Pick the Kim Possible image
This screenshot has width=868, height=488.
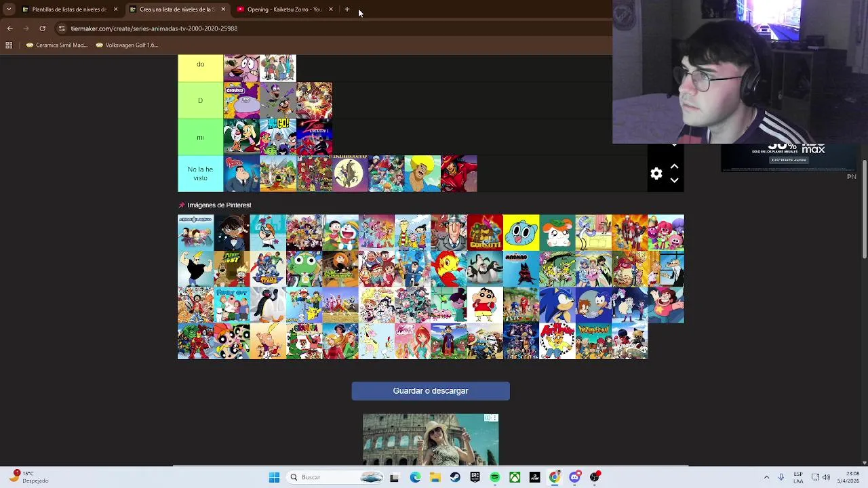[x=340, y=269]
